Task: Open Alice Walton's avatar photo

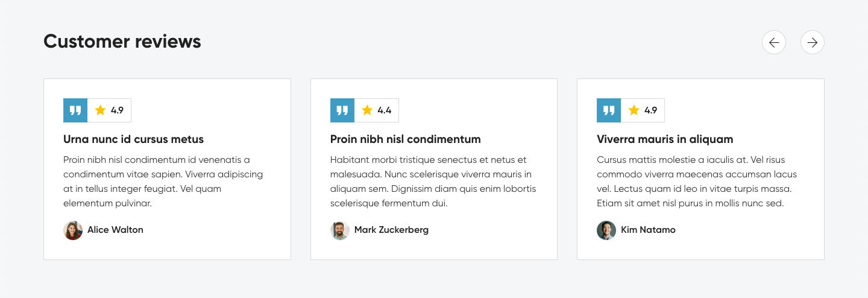Action: click(73, 230)
